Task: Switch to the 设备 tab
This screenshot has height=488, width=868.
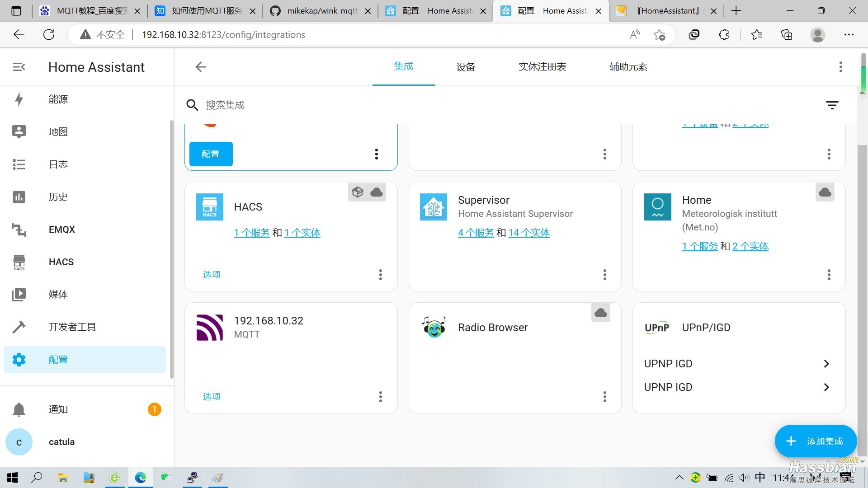Action: point(466,67)
